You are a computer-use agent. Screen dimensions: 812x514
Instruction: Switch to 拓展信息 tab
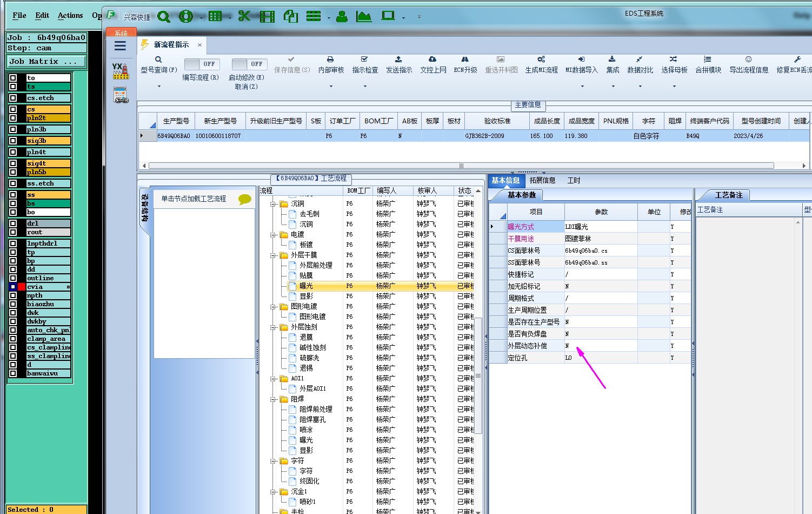pyautogui.click(x=542, y=180)
